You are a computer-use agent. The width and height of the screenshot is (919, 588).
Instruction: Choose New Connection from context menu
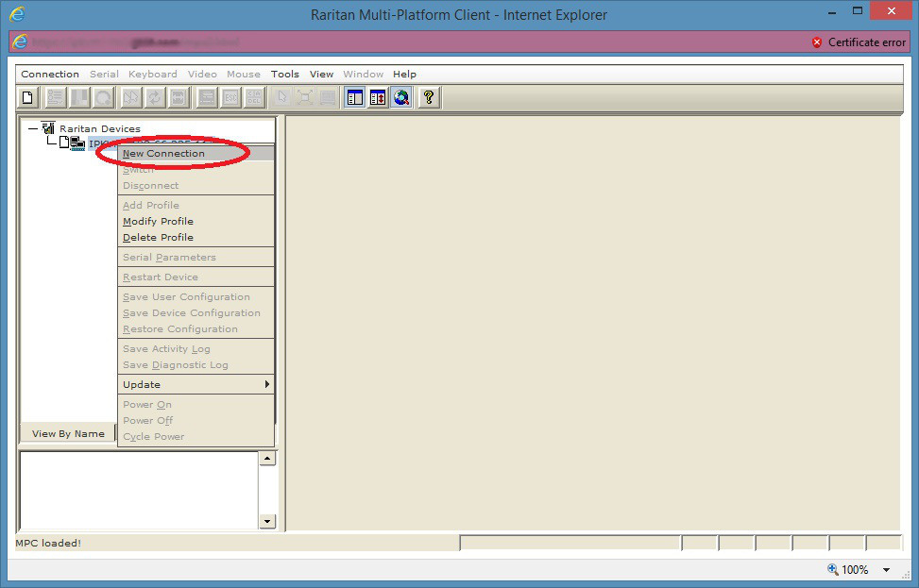pos(196,154)
